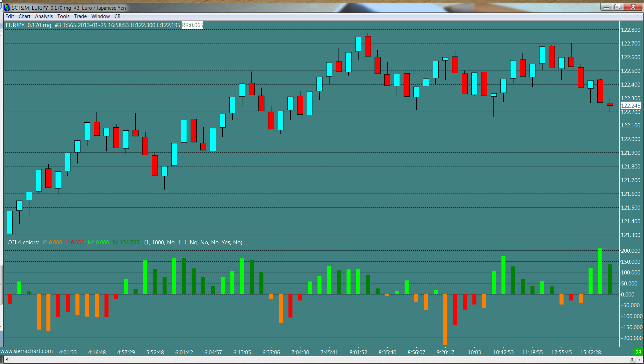Open the Analysis menu
The image size is (644, 364).
[x=44, y=16]
